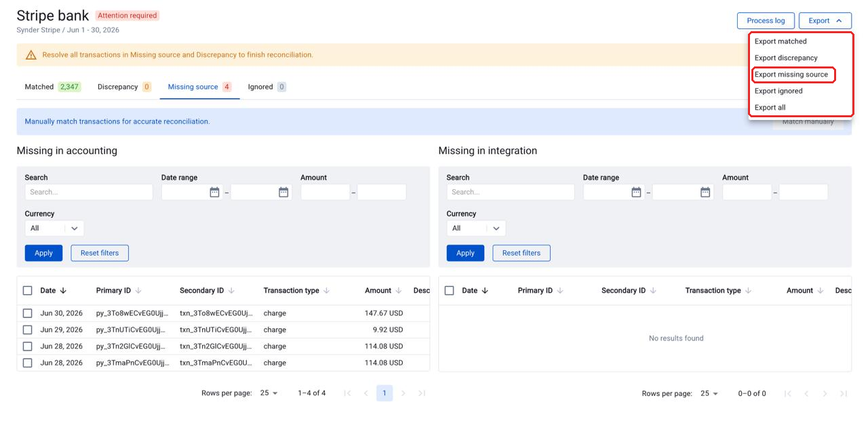Check the py_3TmaPnCvEG0Ujj row checkbox
The height and width of the screenshot is (440, 868).
coord(28,363)
